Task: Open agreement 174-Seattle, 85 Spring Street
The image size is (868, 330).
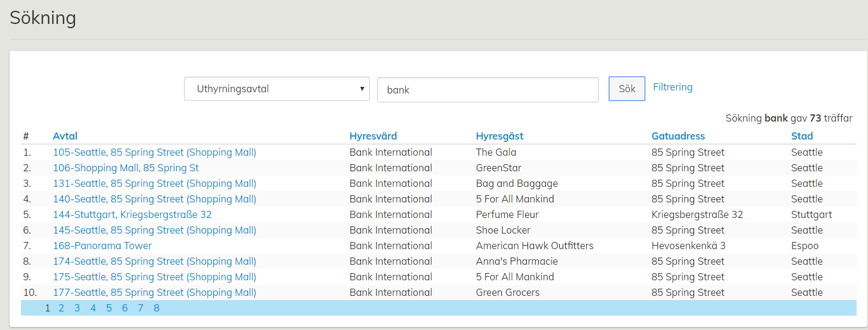Action: pyautogui.click(x=154, y=261)
